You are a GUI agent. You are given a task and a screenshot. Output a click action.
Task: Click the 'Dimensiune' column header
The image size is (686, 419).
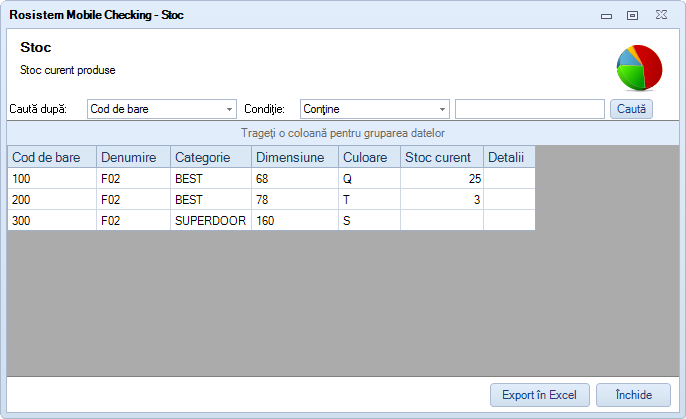(x=294, y=157)
